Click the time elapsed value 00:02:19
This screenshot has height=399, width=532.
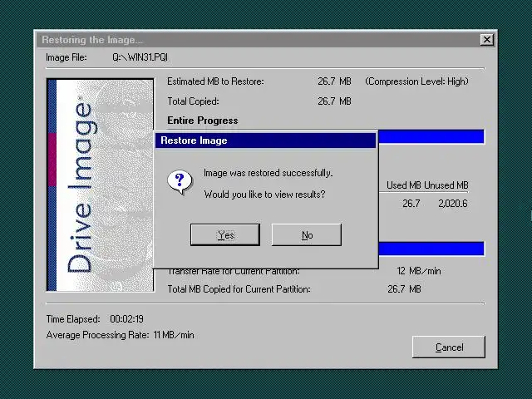tap(126, 319)
